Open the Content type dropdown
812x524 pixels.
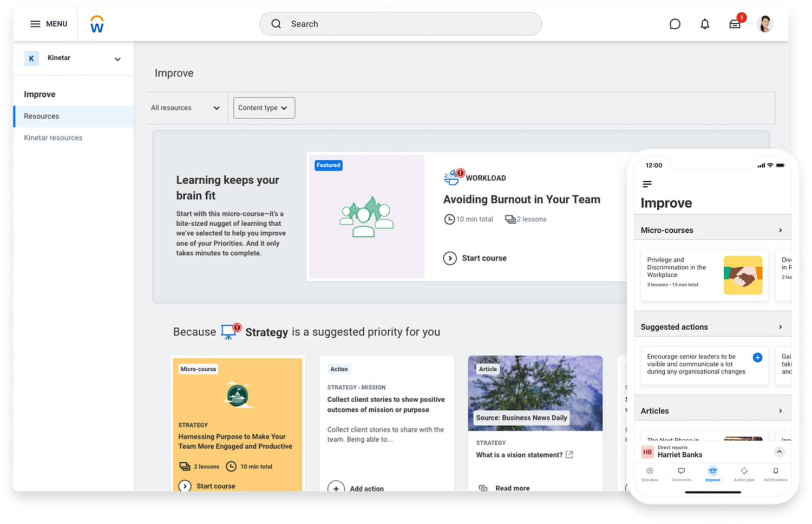[x=264, y=108]
